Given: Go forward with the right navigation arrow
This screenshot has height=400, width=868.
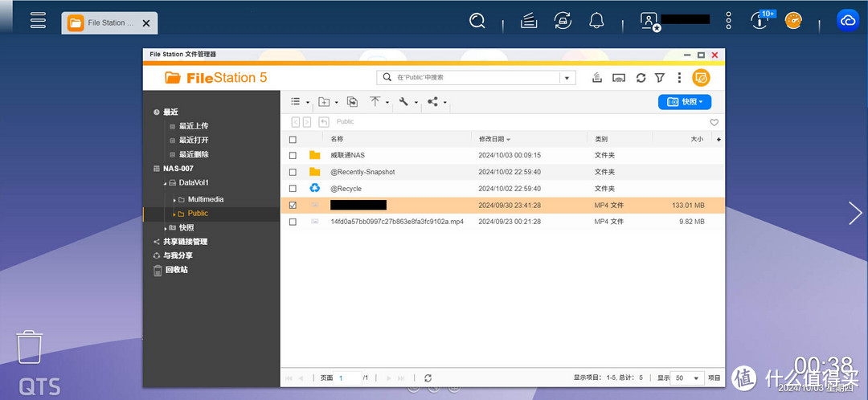Looking at the screenshot, I should click(307, 122).
